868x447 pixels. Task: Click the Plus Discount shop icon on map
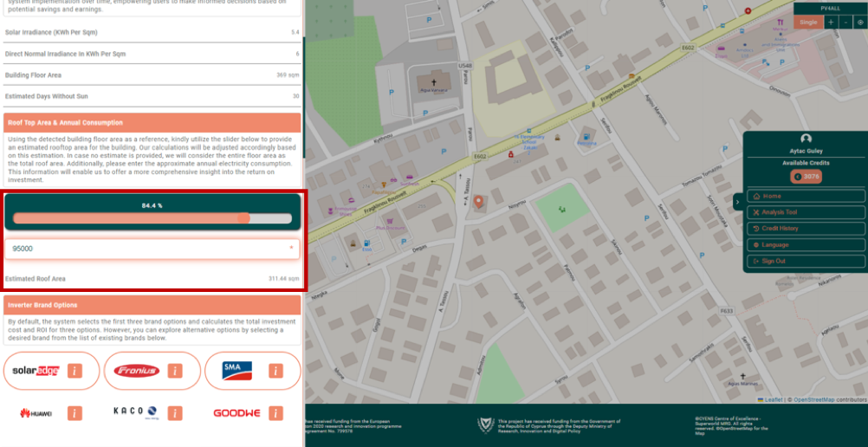point(391,221)
